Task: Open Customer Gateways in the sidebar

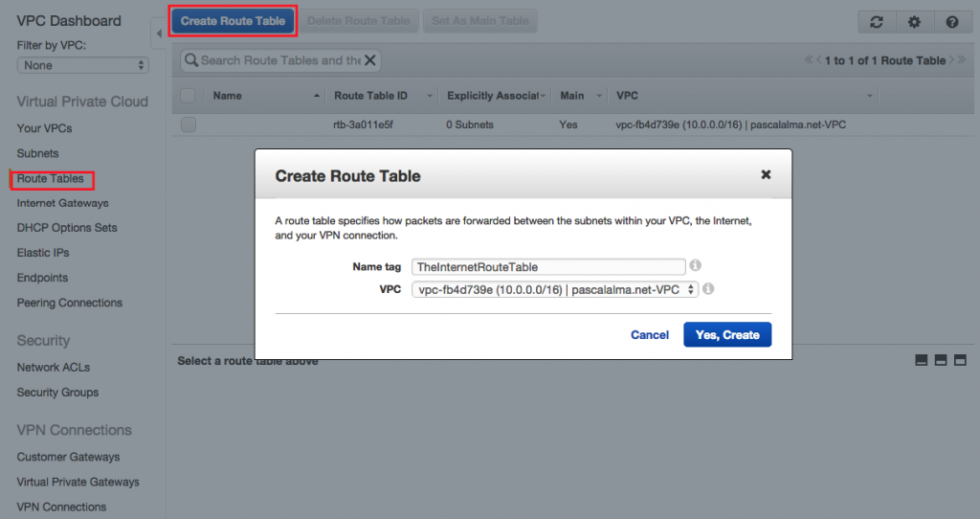Action: 68,457
